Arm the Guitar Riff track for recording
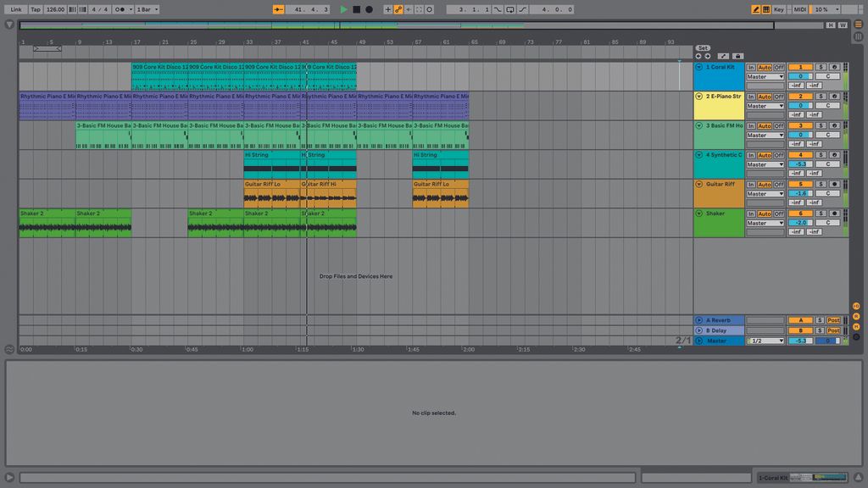 click(x=834, y=185)
